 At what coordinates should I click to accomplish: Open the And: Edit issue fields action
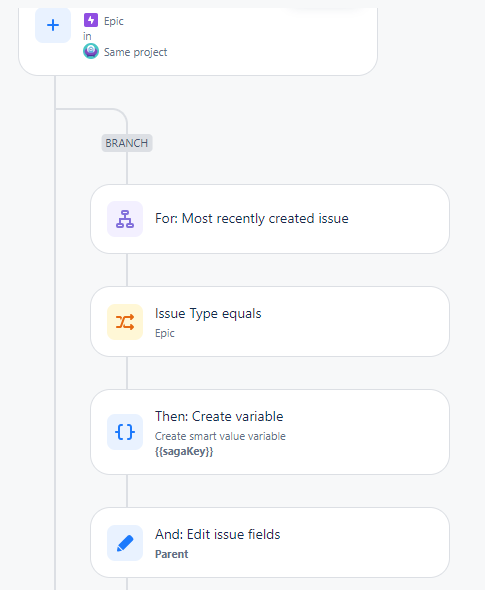(x=270, y=543)
